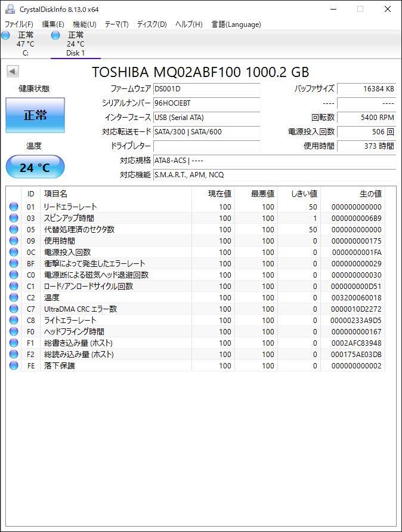Click the status icon for 総書き込み量 (ホスト)
The image size is (402, 532).
coord(14,343)
